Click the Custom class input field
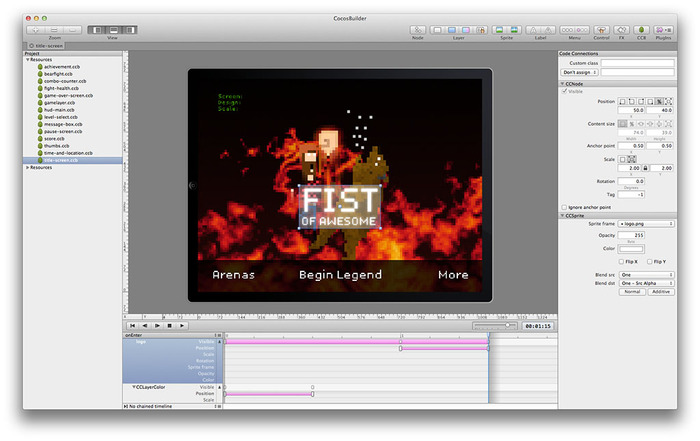 638,63
